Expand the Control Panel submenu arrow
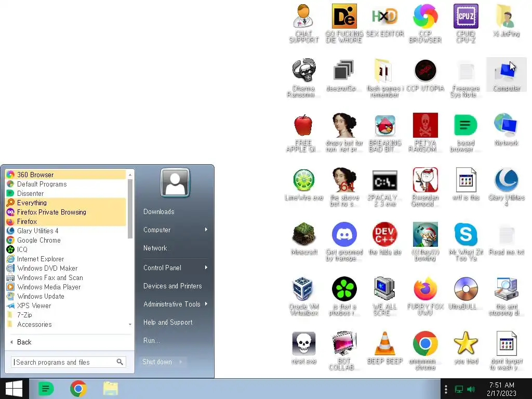 click(206, 268)
